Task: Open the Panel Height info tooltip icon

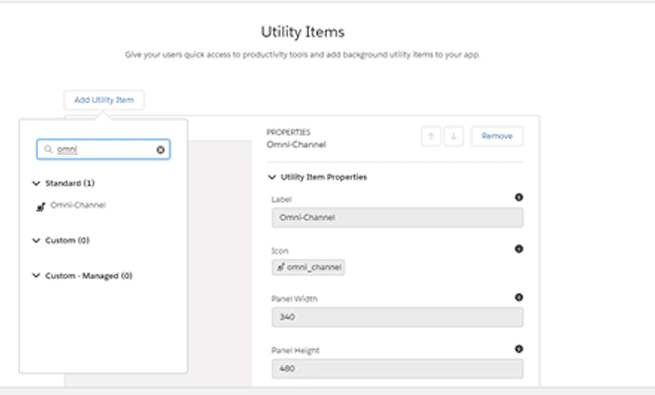Action: (519, 349)
